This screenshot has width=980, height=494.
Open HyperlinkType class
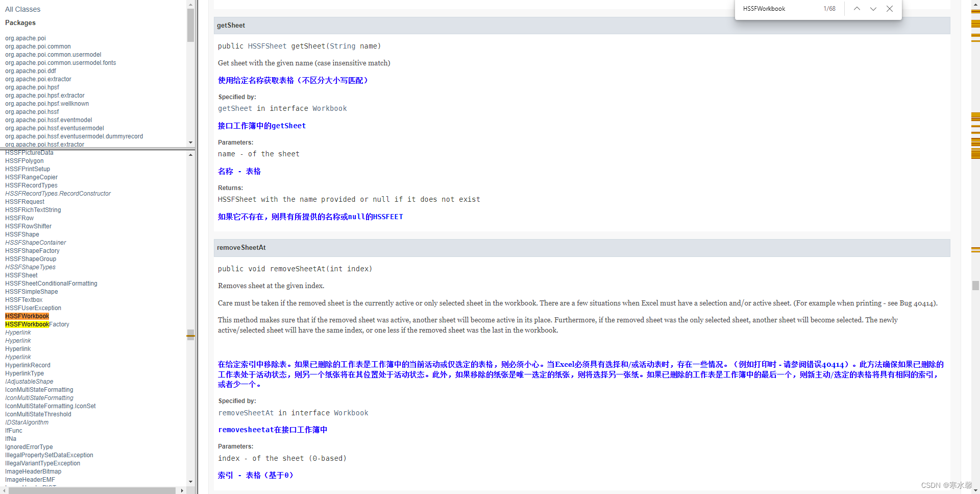(24, 373)
